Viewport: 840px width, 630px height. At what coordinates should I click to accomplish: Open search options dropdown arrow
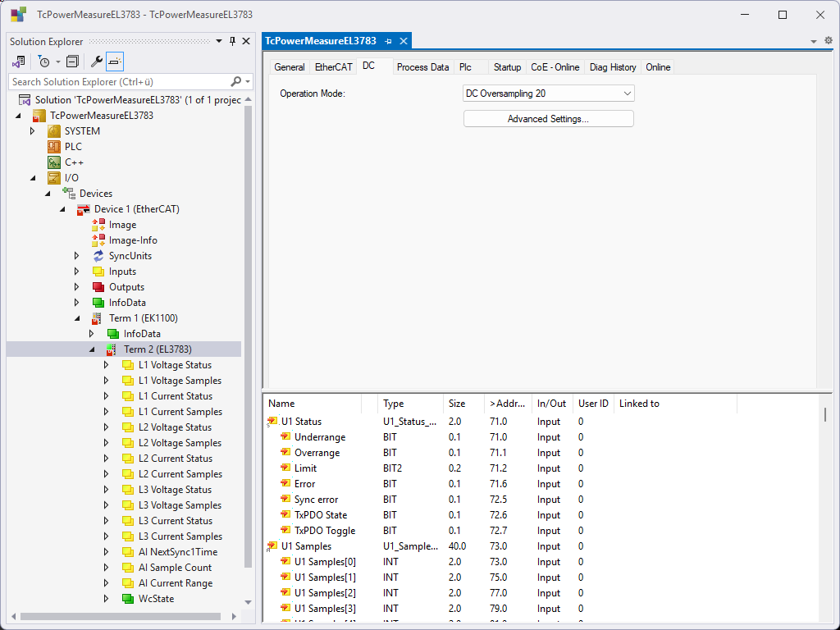pyautogui.click(x=248, y=82)
